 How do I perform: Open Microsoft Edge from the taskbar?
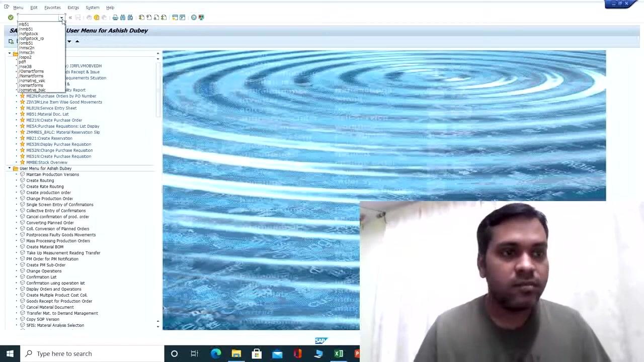(216, 353)
